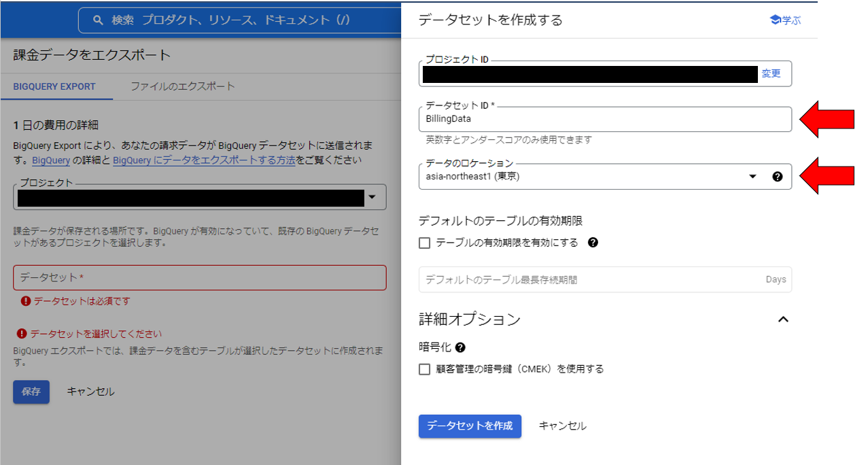Click the デフォルトのテーブルの有効期限 label
Image resolution: width=868 pixels, height=465 pixels.
click(x=501, y=220)
